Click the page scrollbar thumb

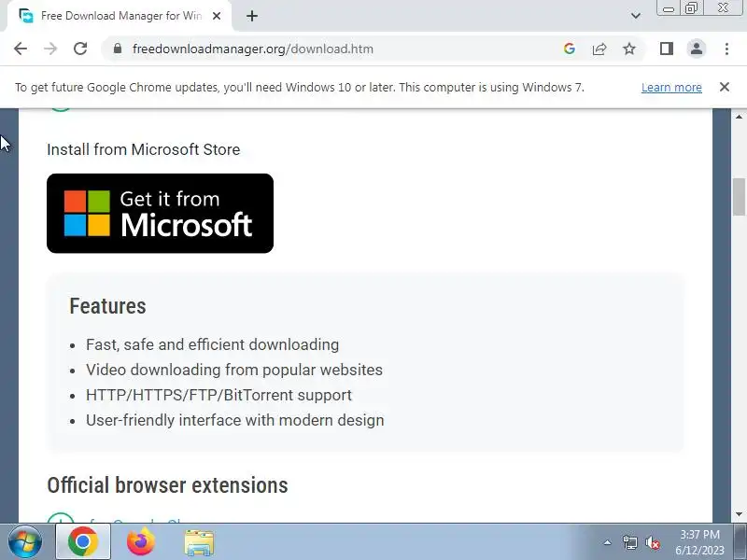tap(739, 196)
